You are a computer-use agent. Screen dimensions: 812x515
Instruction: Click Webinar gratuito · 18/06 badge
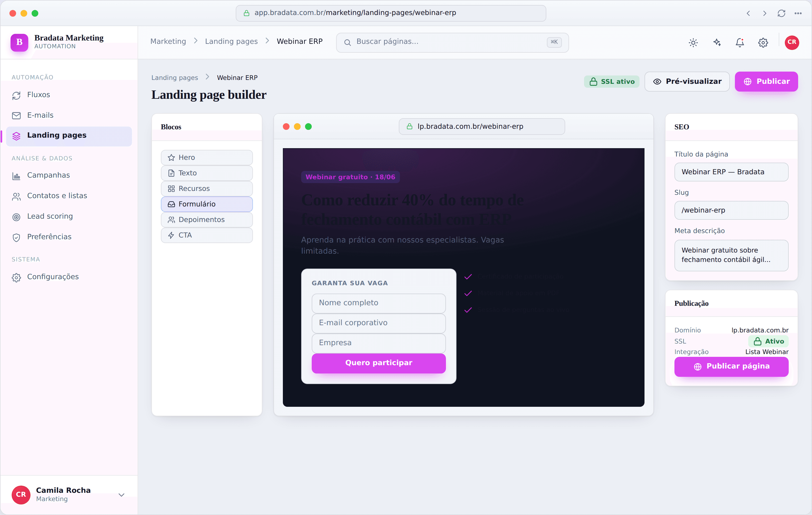350,177
